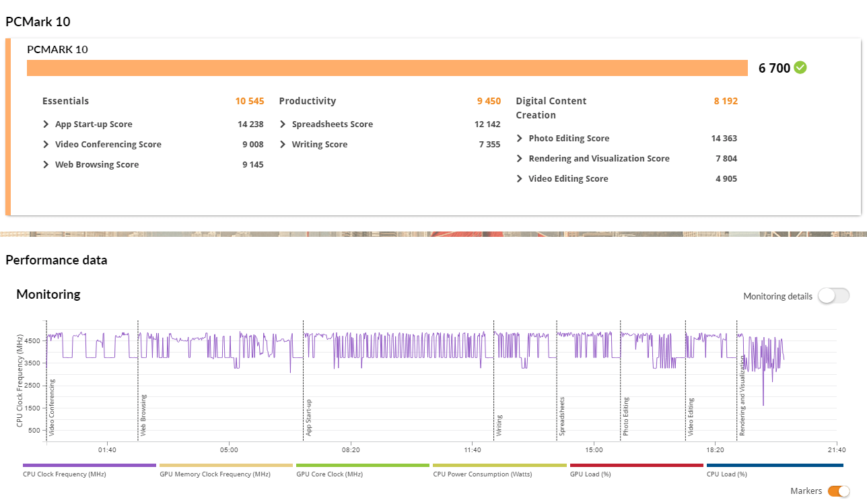Click the Photo Editing value 14 363
The height and width of the screenshot is (504, 867).
point(724,139)
